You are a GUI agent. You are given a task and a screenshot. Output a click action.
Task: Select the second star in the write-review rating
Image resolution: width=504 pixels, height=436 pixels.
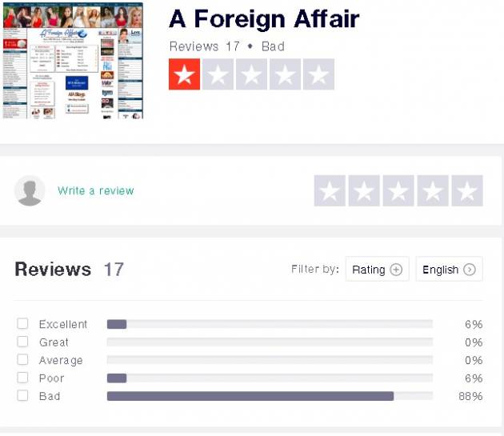coord(364,191)
